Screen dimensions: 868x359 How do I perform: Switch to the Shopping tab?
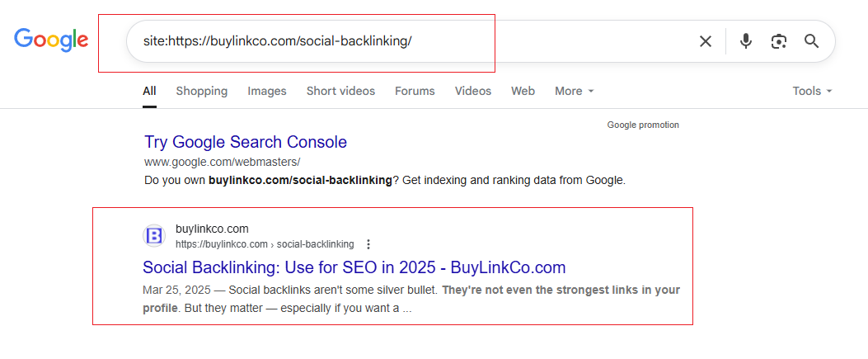tap(201, 91)
